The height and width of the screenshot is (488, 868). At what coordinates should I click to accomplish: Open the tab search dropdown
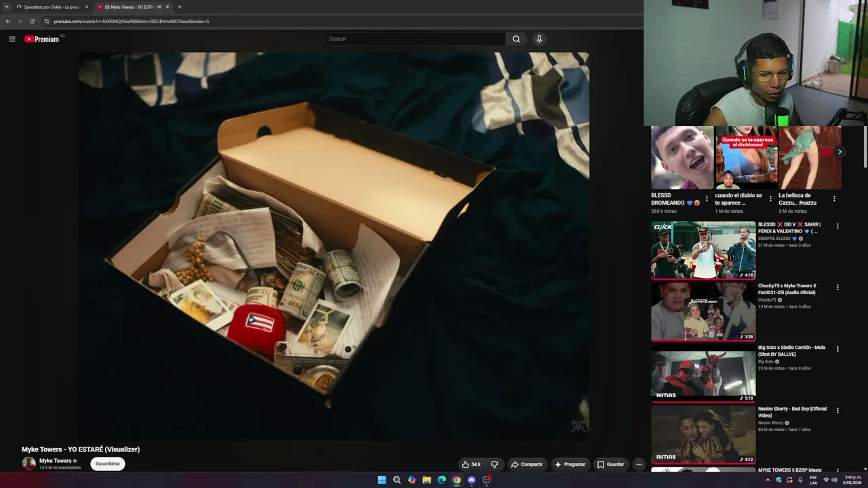(7, 7)
